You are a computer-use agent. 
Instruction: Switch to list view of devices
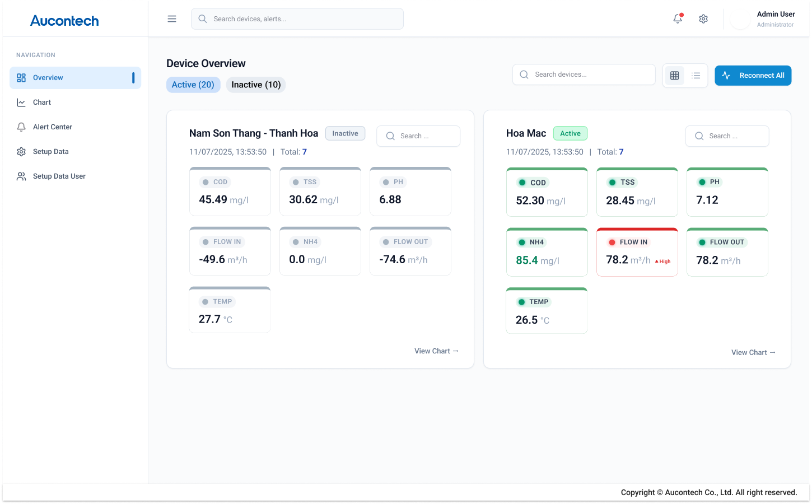click(x=696, y=75)
